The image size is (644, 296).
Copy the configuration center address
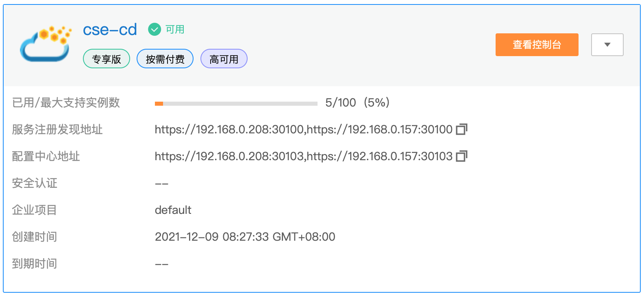coord(461,156)
